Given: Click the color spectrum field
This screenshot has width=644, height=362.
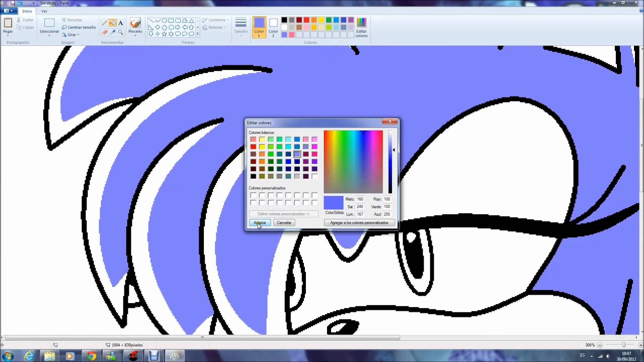Looking at the screenshot, I should pos(353,162).
